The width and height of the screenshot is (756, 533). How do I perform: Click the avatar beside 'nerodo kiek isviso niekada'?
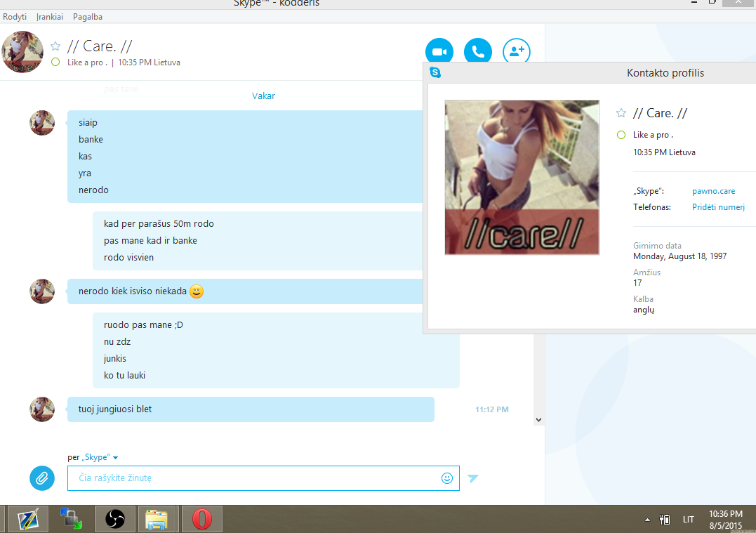42,291
